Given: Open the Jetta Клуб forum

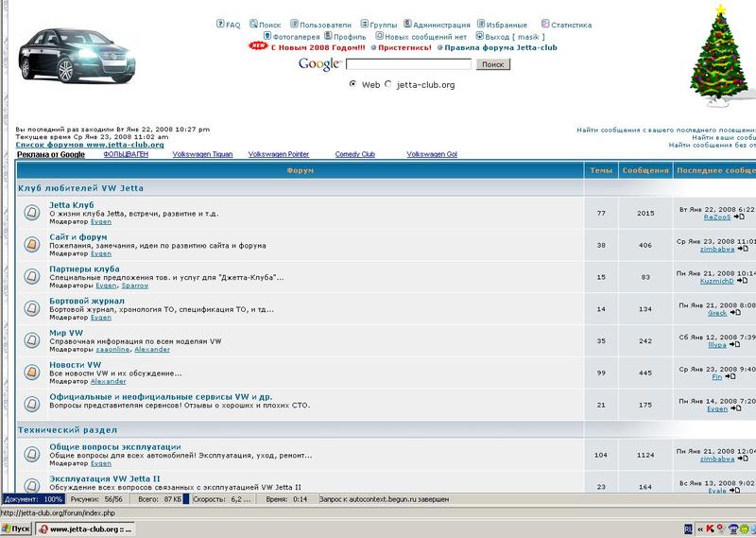Looking at the screenshot, I should (x=72, y=205).
